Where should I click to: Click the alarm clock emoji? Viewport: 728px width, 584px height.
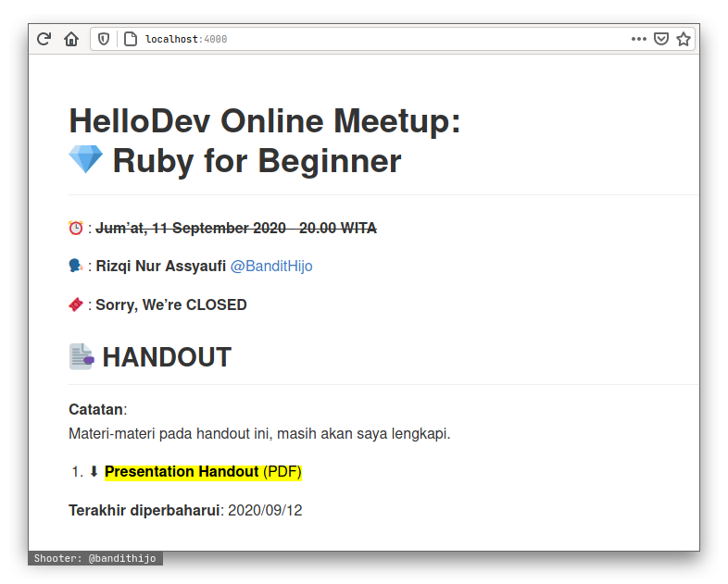pyautogui.click(x=76, y=228)
